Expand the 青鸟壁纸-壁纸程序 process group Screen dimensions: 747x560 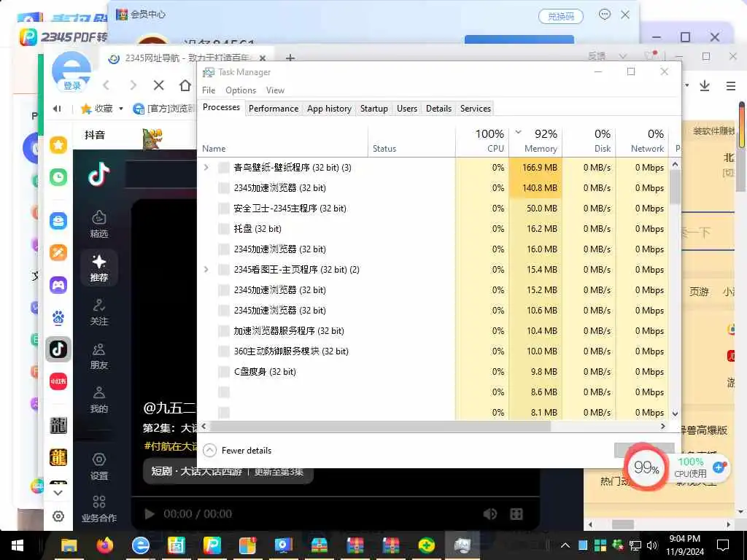tap(206, 167)
